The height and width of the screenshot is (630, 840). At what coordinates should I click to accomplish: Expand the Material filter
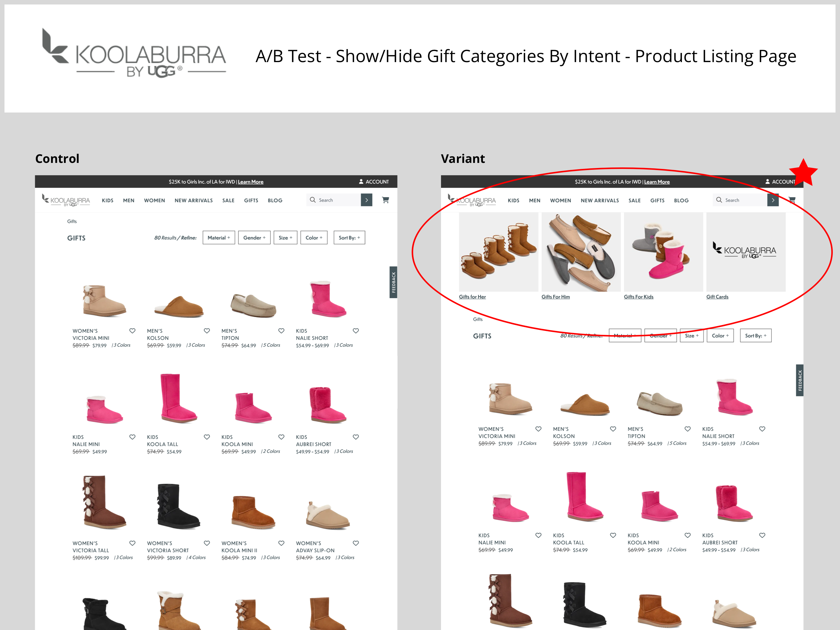pyautogui.click(x=219, y=238)
